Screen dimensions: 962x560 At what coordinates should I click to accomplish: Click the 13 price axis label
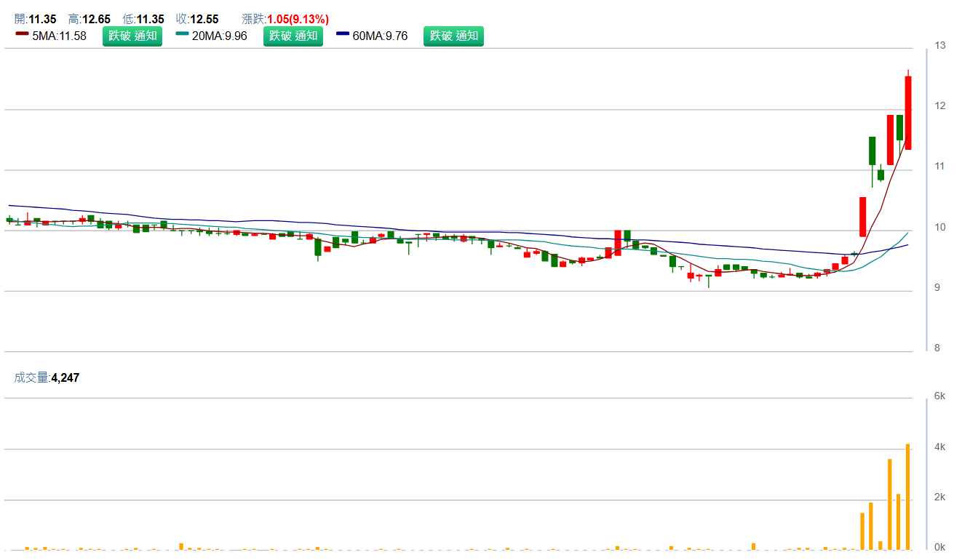tap(940, 46)
